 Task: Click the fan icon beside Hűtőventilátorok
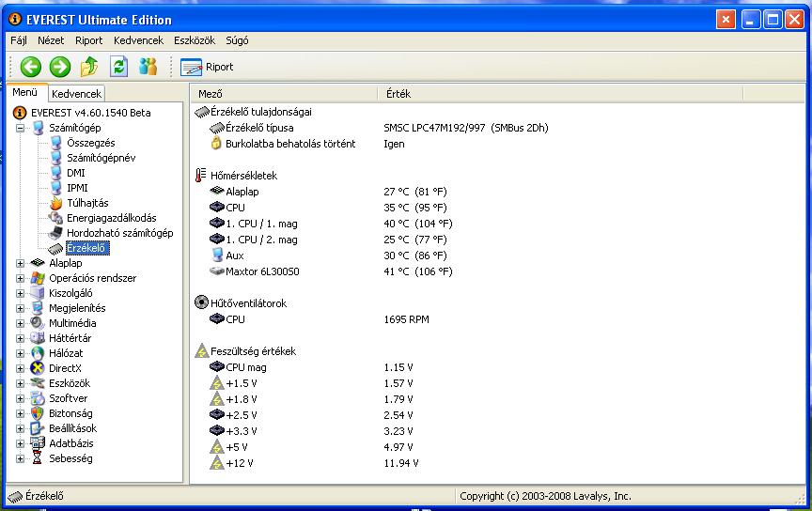(x=201, y=302)
